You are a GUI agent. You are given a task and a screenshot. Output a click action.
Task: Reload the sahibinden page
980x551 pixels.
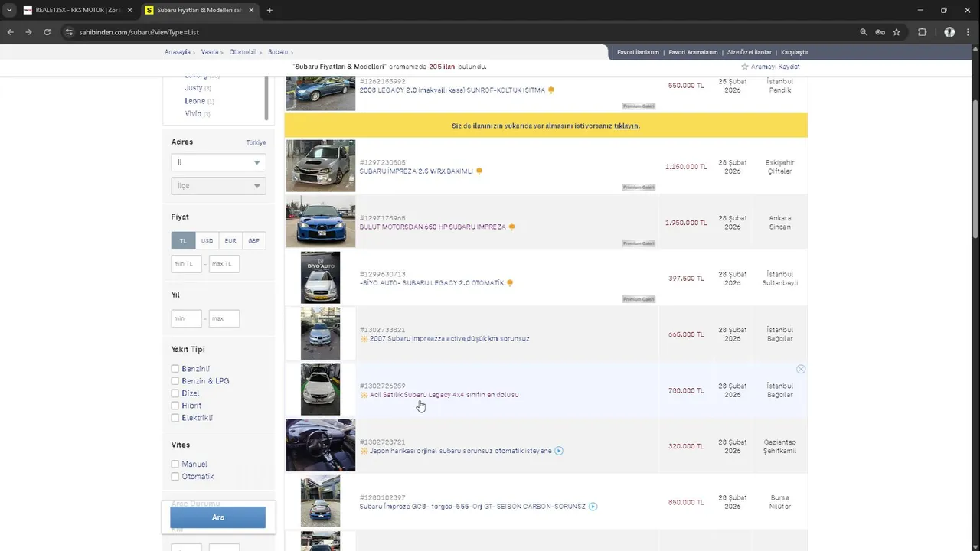pyautogui.click(x=47, y=32)
